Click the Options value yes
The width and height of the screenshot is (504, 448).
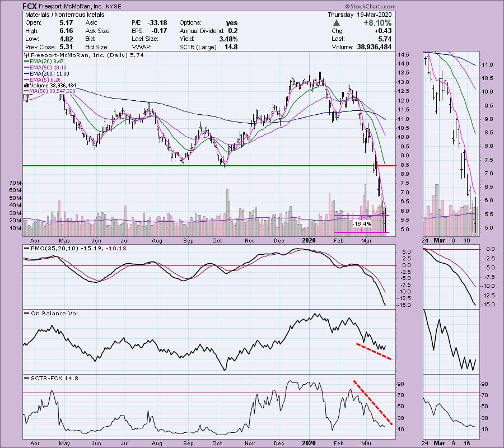231,23
